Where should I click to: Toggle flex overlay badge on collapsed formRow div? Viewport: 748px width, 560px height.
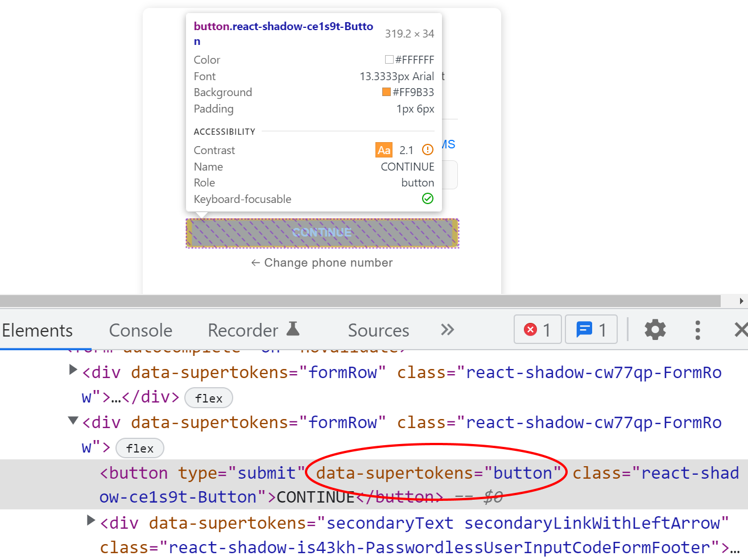(208, 398)
